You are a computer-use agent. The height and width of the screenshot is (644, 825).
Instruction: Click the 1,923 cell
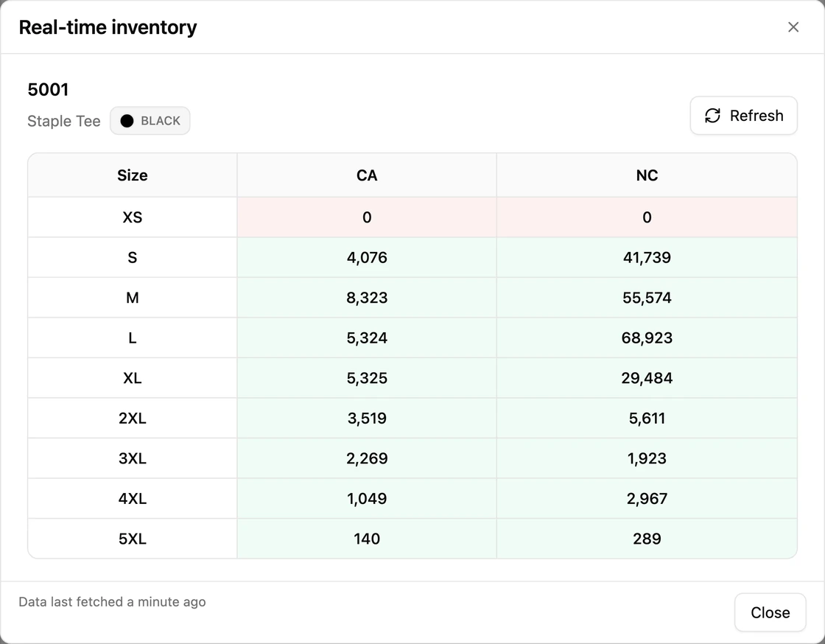(647, 458)
